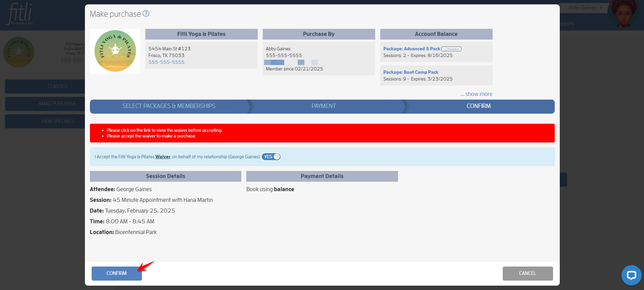This screenshot has width=644, height=290.
Task: Select the CONFIRM step tab
Action: [x=479, y=106]
